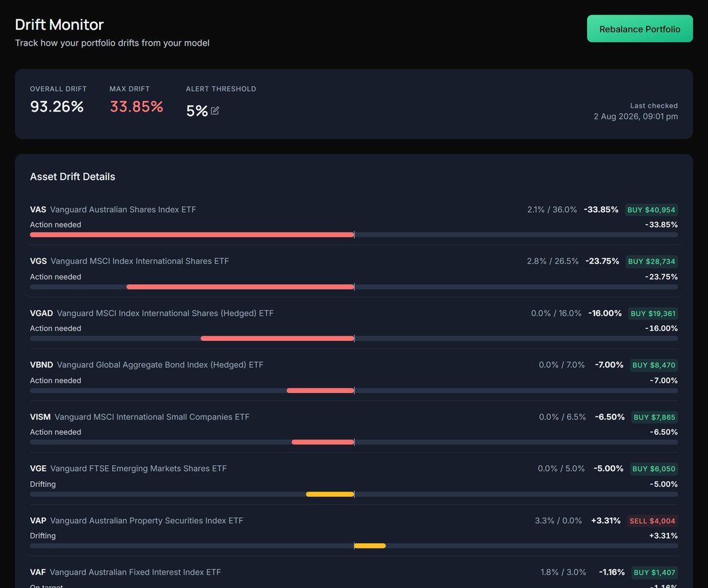Viewport: 708px width, 588px height.
Task: Click VAS allocation 2.1% / 36.0%
Action: (x=551, y=209)
